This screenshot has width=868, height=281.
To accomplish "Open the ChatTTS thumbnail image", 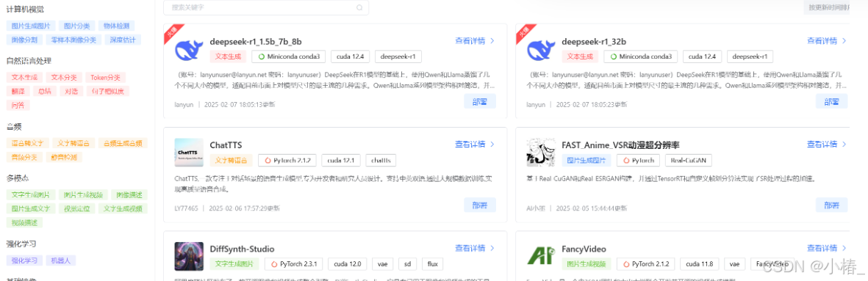I will (189, 153).
